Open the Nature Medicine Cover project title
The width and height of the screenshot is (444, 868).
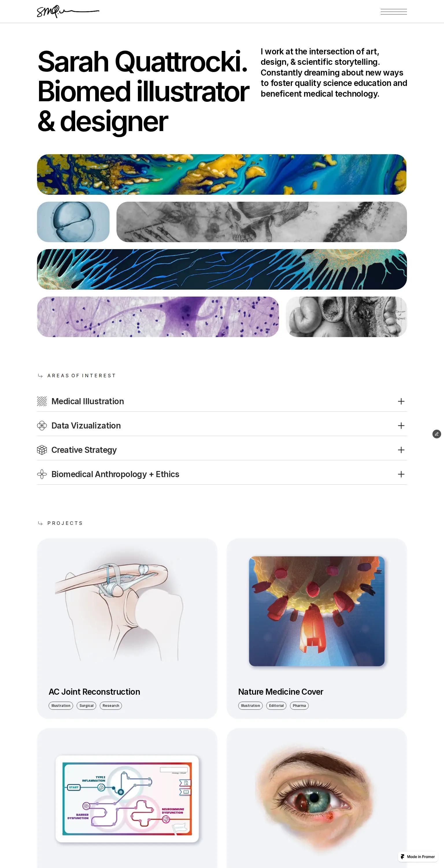pos(280,692)
